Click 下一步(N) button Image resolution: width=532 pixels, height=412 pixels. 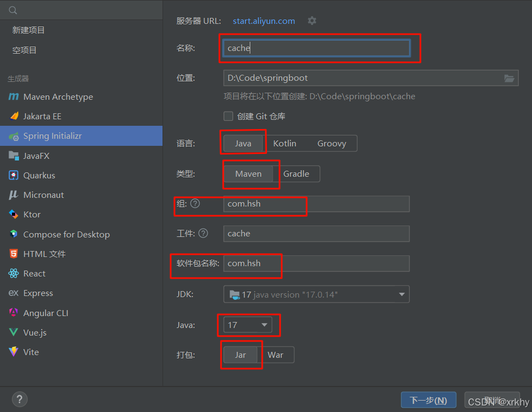(x=429, y=400)
